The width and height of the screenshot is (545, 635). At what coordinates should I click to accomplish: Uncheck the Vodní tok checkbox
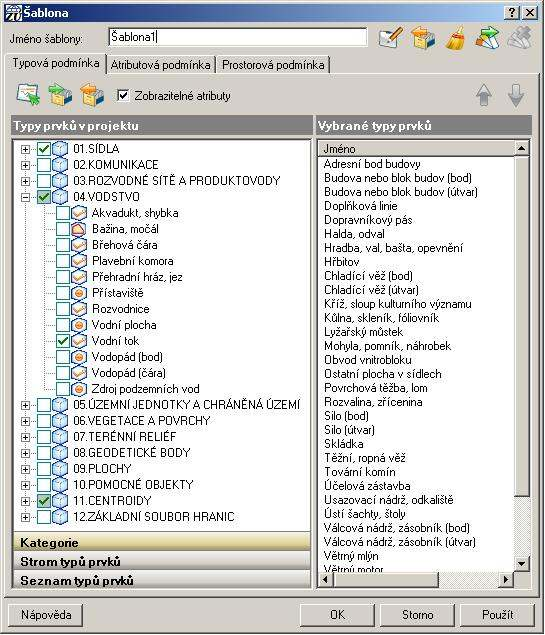63,341
